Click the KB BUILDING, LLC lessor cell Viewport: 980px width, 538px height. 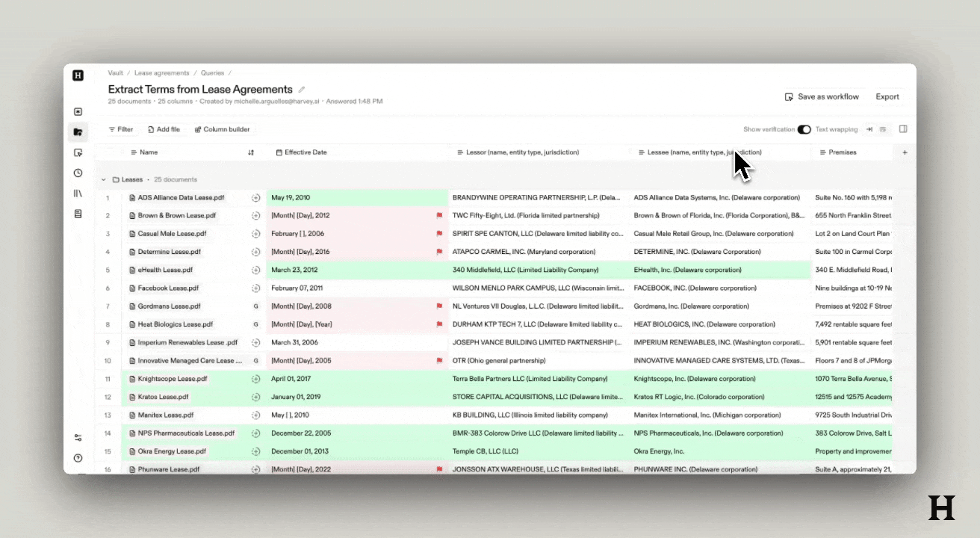(x=539, y=415)
